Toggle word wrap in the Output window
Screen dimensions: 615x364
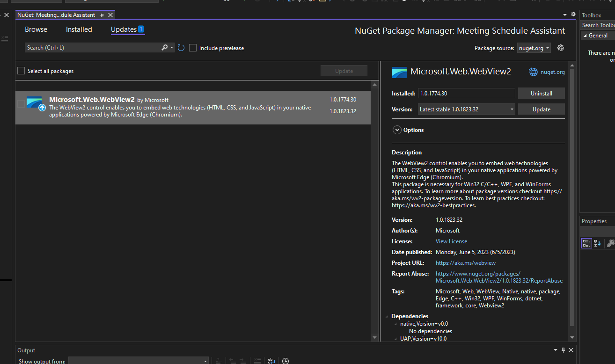(x=271, y=360)
